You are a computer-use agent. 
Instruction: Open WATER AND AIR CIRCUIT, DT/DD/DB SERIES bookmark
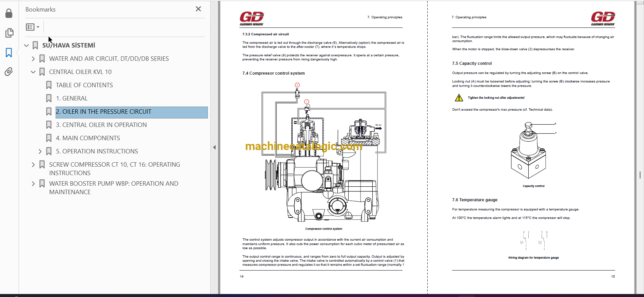tap(109, 59)
